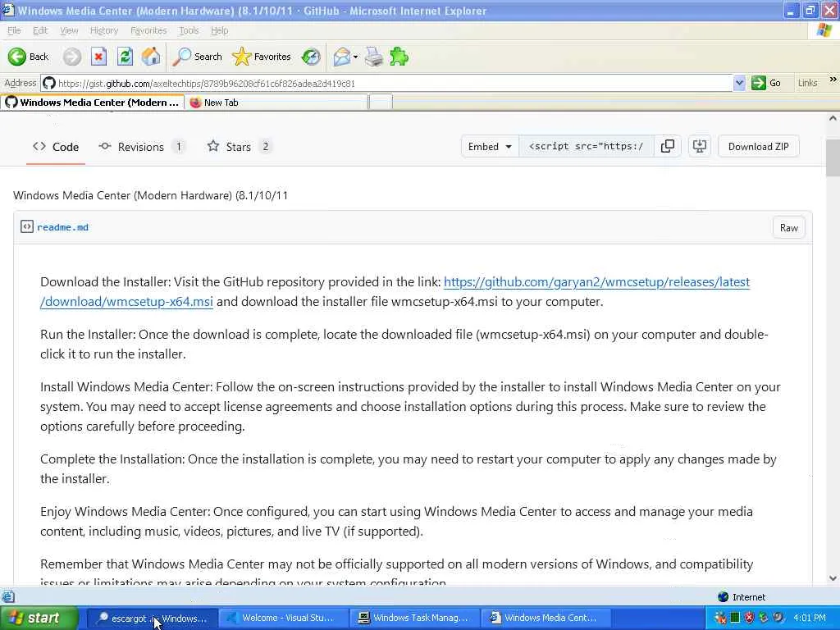Open the Revisions tab
The image size is (840, 630).
pyautogui.click(x=141, y=146)
